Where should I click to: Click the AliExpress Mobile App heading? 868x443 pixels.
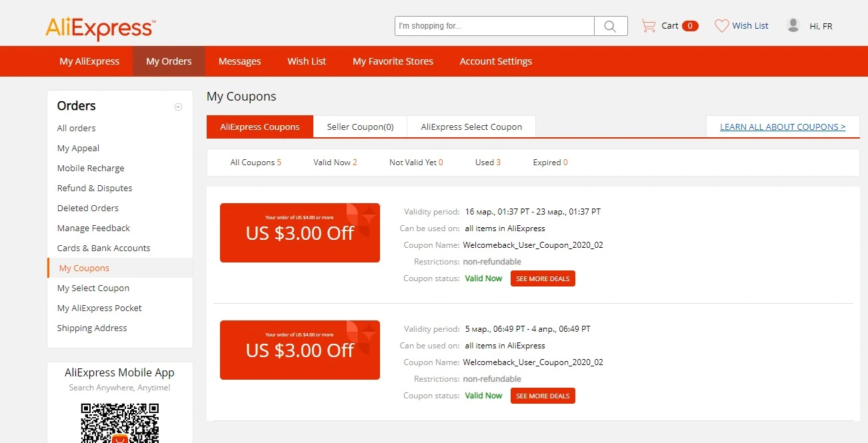coord(119,373)
